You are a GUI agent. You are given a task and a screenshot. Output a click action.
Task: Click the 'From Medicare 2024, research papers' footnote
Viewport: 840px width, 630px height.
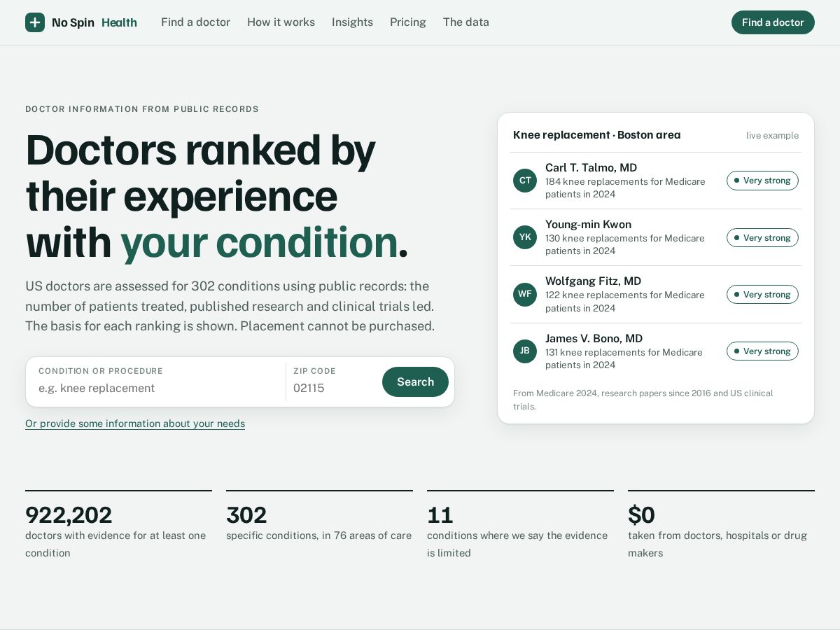pyautogui.click(x=643, y=400)
